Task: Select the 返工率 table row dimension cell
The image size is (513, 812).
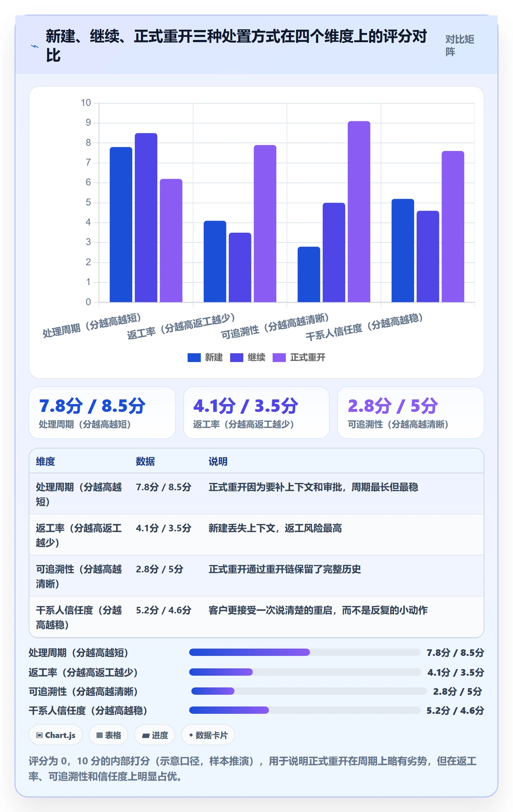Action: pyautogui.click(x=79, y=535)
